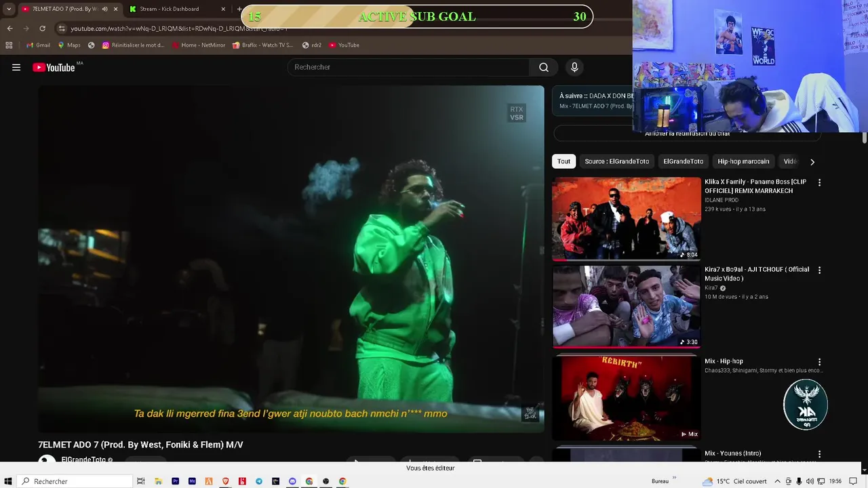Click the Instagram bookmark icon
This screenshot has height=488, width=868.
point(106,45)
